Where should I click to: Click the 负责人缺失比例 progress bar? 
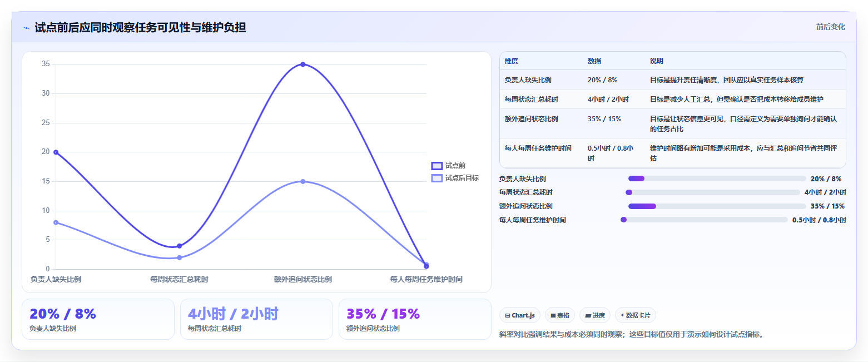pos(717,178)
